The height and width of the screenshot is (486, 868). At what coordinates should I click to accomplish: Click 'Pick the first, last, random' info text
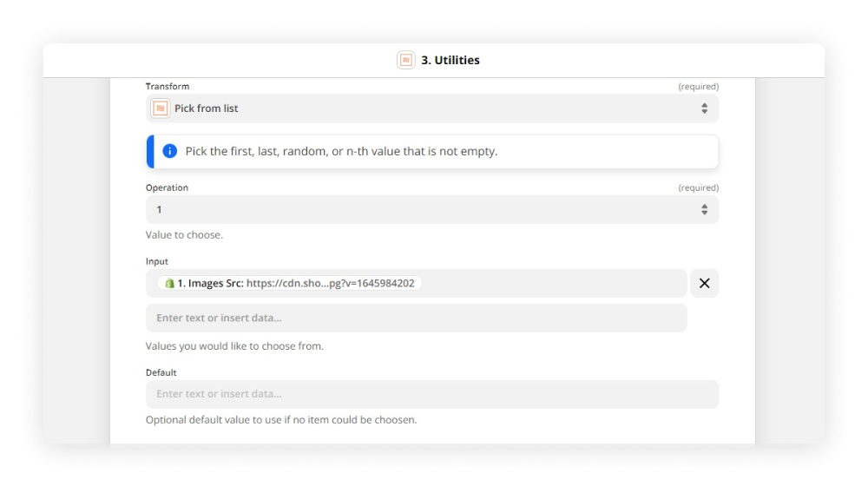tap(341, 151)
